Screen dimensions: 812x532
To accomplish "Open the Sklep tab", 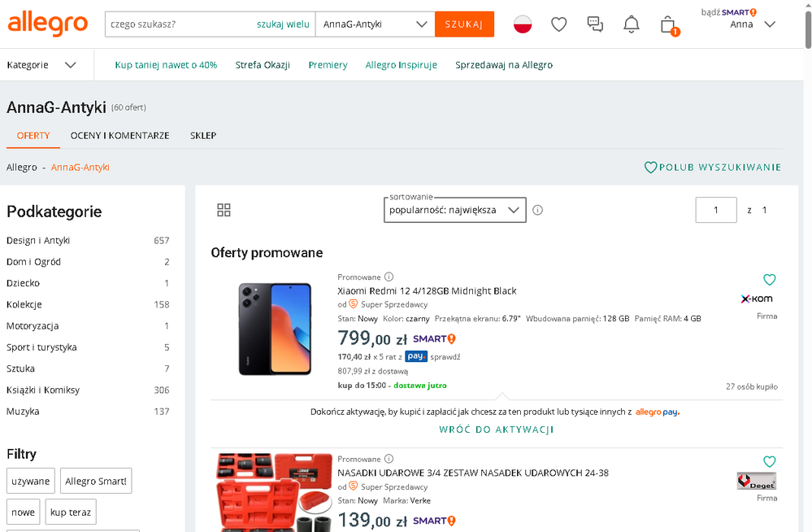I will pos(203,136).
